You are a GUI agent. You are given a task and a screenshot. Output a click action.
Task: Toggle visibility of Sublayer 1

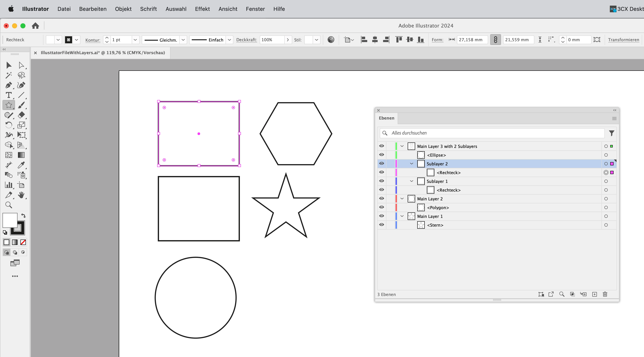coord(381,181)
